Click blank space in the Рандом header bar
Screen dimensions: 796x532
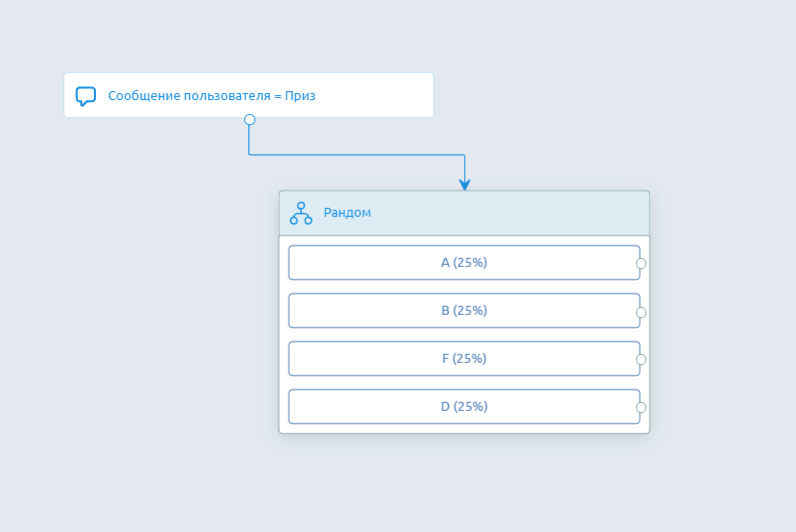(x=520, y=213)
